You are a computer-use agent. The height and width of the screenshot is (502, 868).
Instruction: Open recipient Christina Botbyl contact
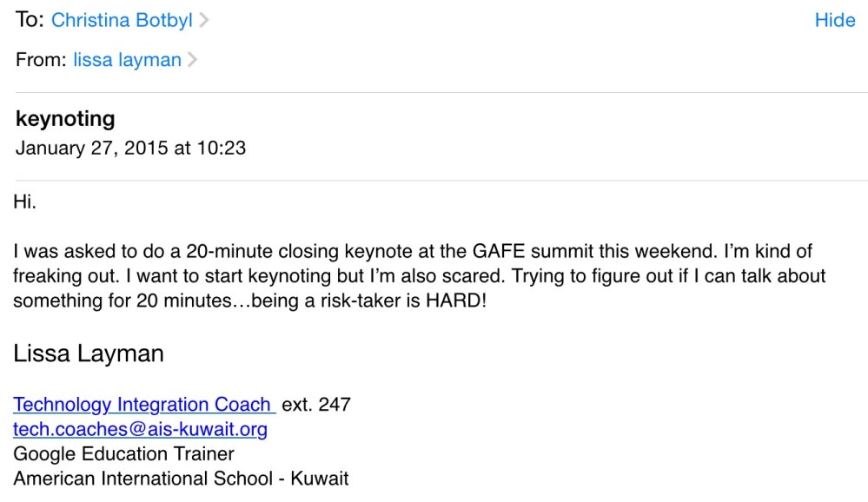(x=122, y=20)
